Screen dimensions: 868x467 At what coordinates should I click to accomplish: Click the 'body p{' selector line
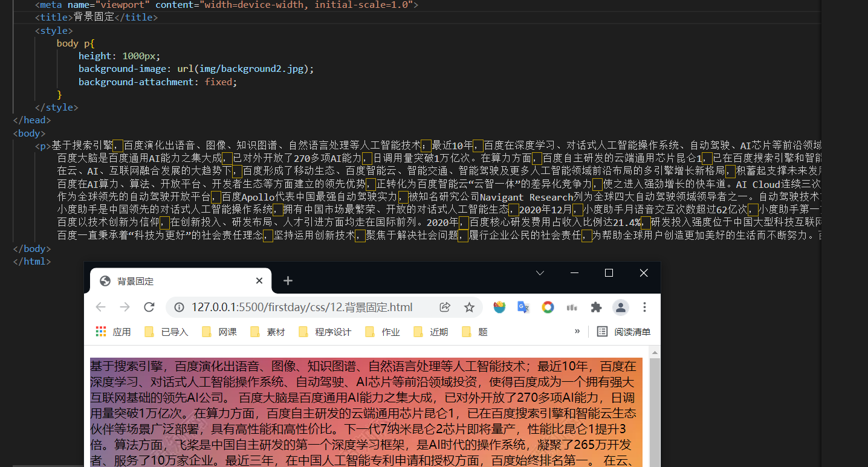[76, 43]
